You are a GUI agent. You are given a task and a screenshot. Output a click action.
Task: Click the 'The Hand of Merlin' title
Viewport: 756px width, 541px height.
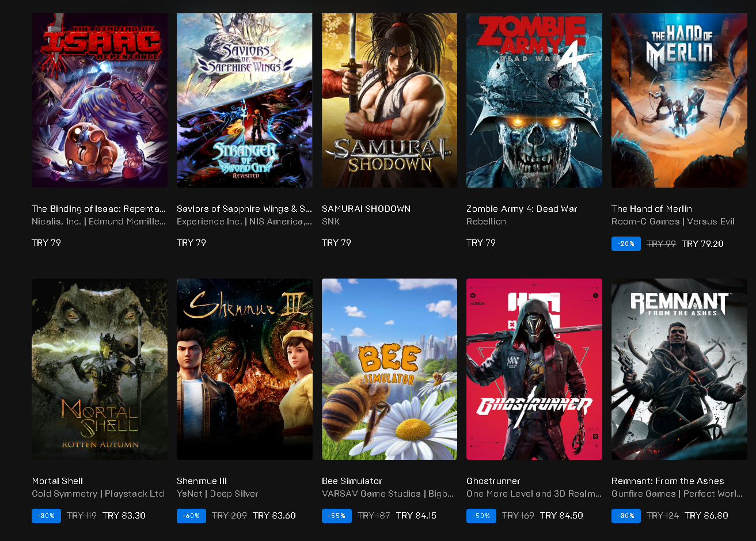(x=652, y=209)
